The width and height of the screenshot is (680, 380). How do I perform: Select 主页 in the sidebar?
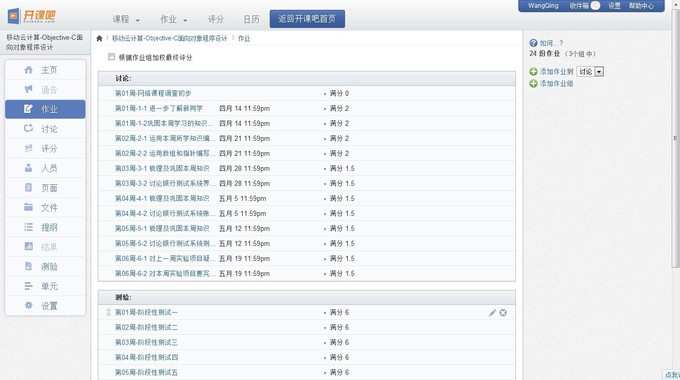pyautogui.click(x=45, y=70)
